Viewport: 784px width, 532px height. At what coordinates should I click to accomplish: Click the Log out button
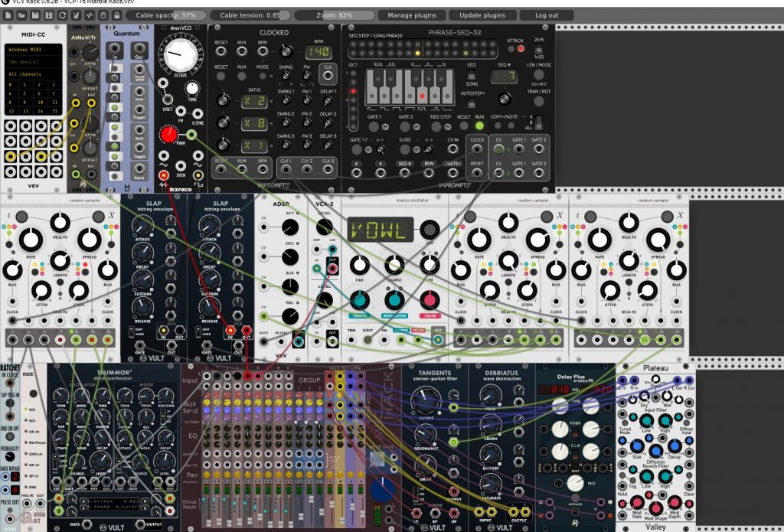click(x=547, y=15)
